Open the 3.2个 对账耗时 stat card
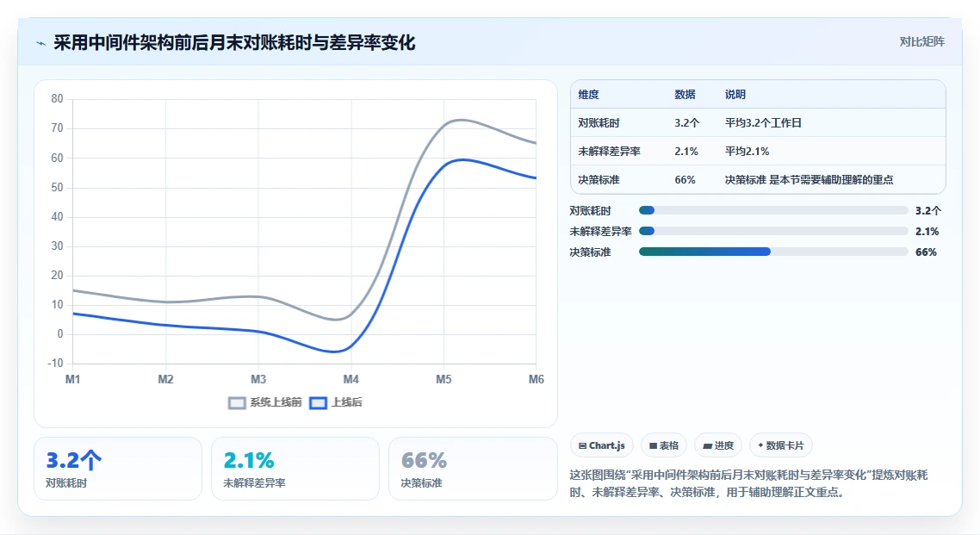Screen dimensions: 980x535 coord(117,469)
